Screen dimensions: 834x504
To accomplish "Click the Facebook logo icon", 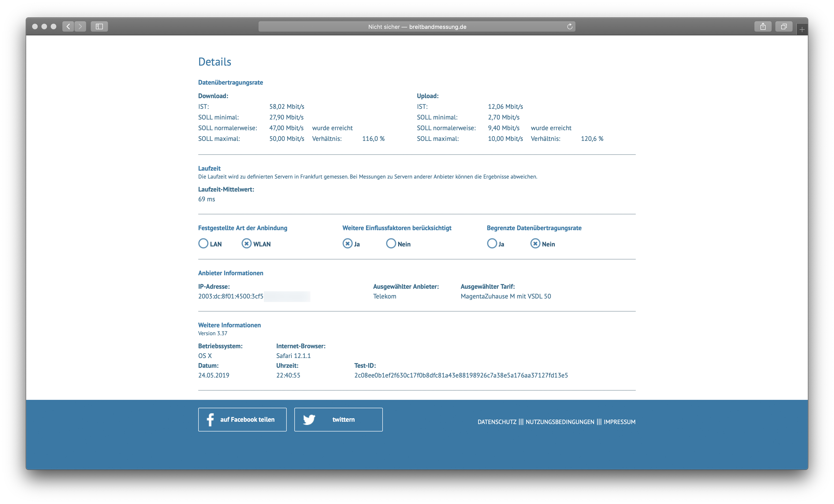I will pos(210,419).
